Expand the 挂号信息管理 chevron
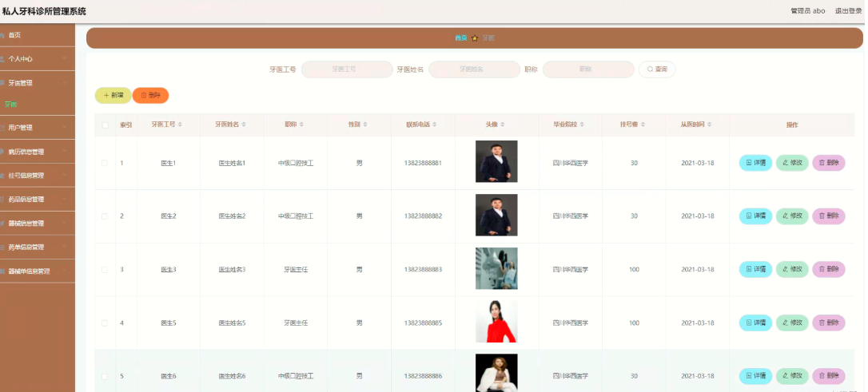This screenshot has height=392, width=868. 64,175
